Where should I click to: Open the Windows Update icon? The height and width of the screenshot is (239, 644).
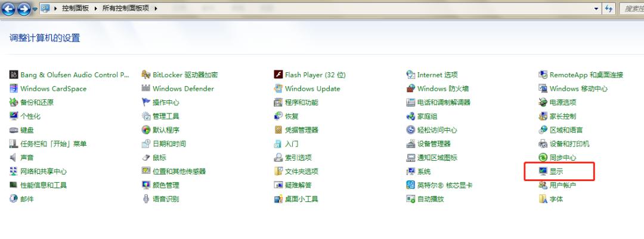click(x=278, y=88)
